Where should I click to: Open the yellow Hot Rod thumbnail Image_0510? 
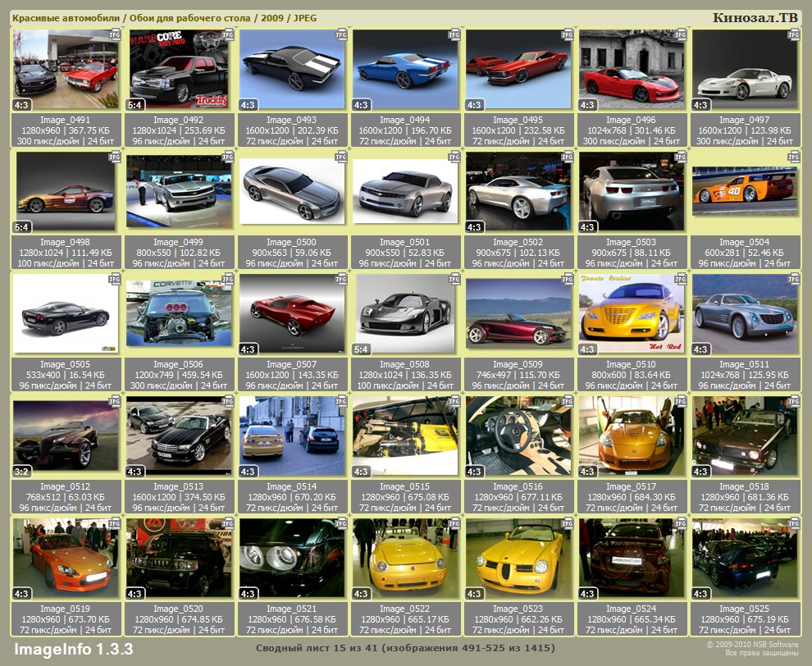632,308
